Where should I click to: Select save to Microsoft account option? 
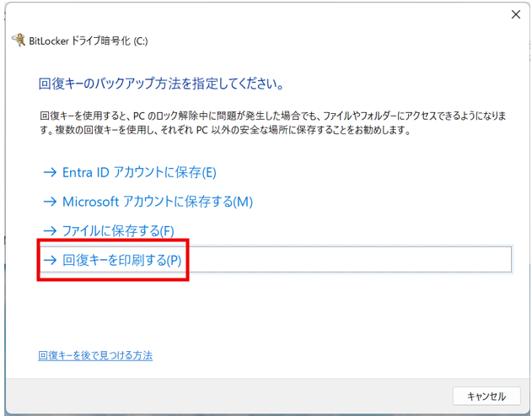[x=148, y=202]
